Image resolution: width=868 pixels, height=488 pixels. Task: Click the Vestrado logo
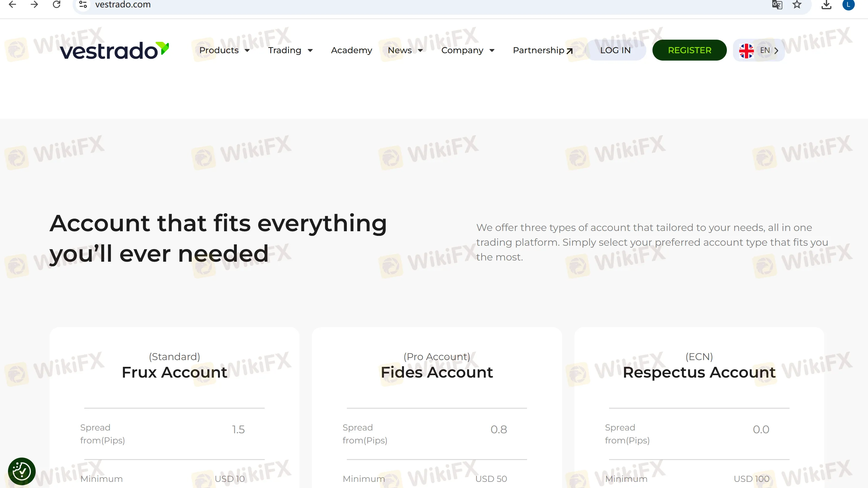pyautogui.click(x=114, y=50)
